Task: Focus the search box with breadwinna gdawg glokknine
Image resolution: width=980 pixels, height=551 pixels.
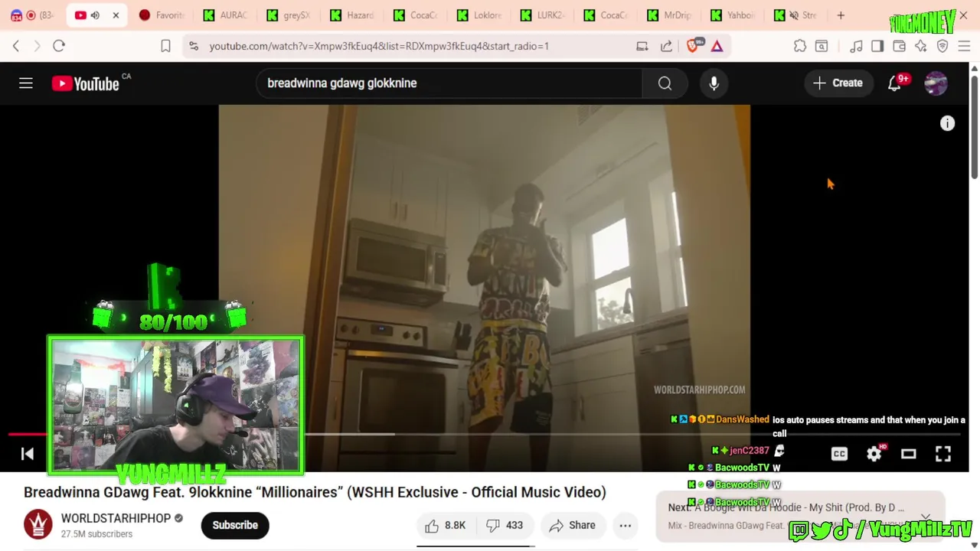Action: [449, 83]
